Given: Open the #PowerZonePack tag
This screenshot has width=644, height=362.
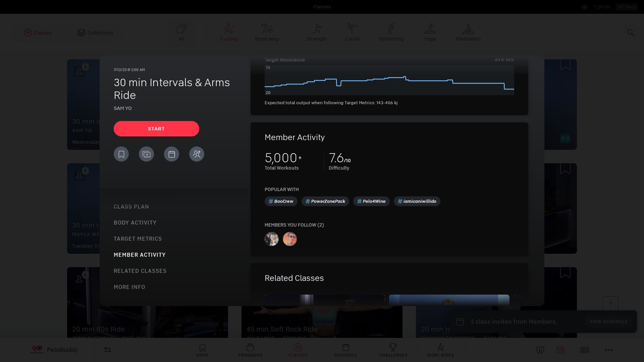Looking at the screenshot, I should pyautogui.click(x=325, y=201).
